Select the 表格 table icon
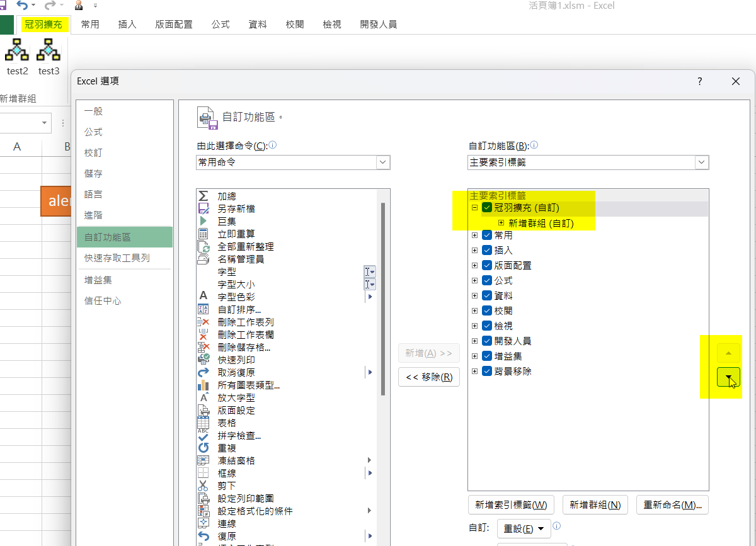This screenshot has height=546, width=756. (x=203, y=423)
